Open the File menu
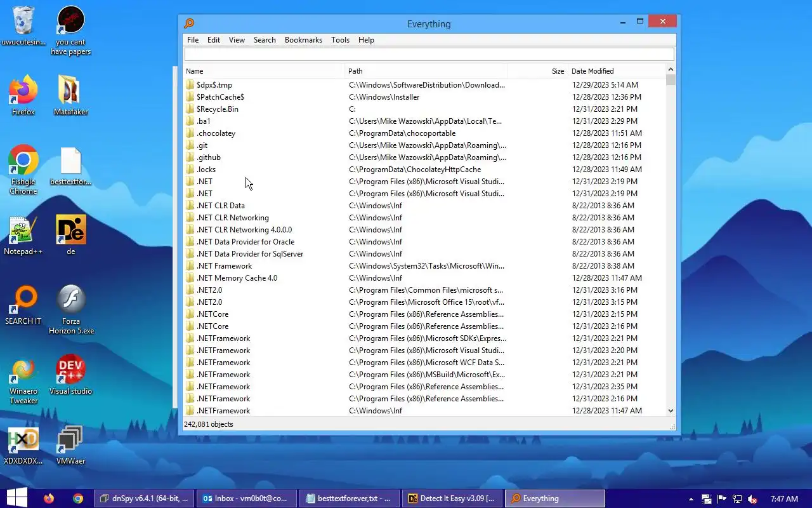 (x=193, y=39)
